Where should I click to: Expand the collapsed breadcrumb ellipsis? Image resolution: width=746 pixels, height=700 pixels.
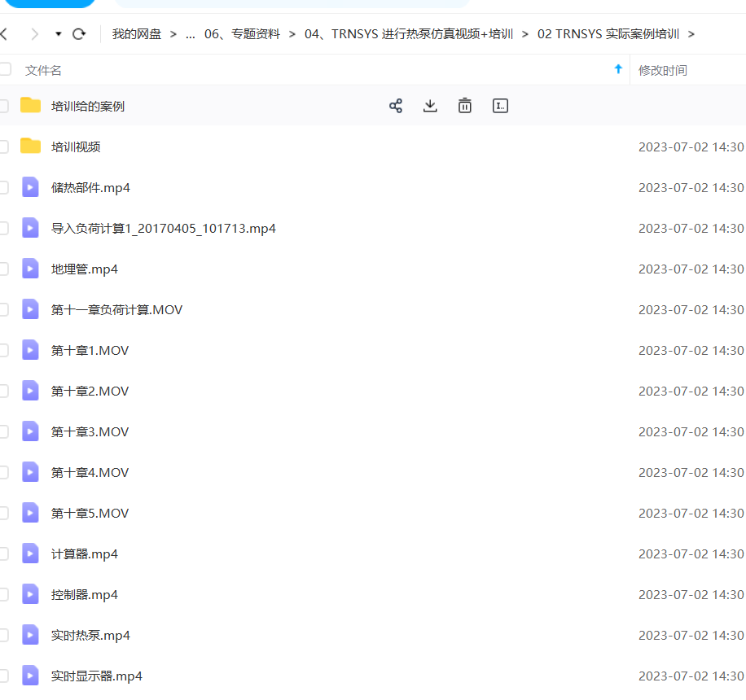pos(191,35)
